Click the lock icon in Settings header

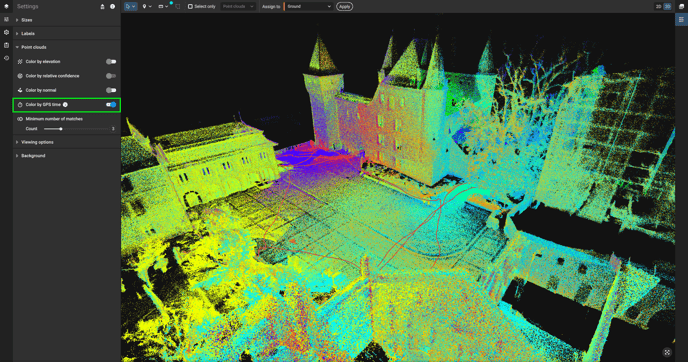pyautogui.click(x=102, y=7)
